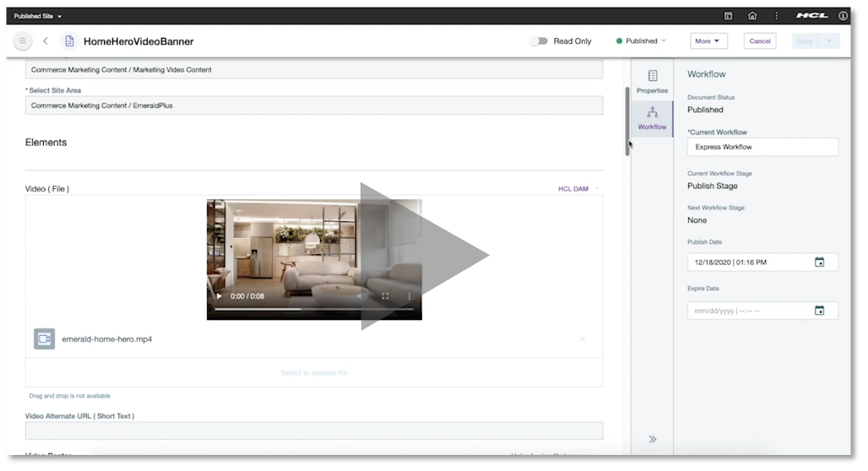
Task: Open the vertical three-dot menu in top bar
Action: (x=776, y=16)
